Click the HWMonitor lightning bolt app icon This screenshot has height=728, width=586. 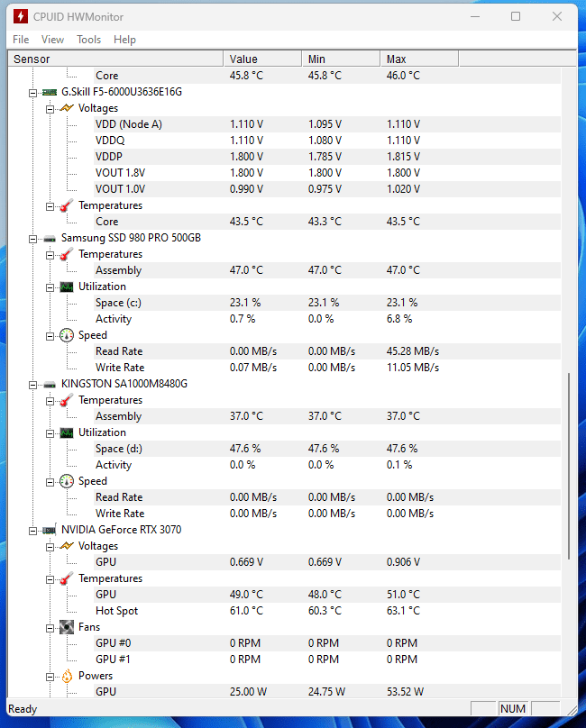point(20,17)
